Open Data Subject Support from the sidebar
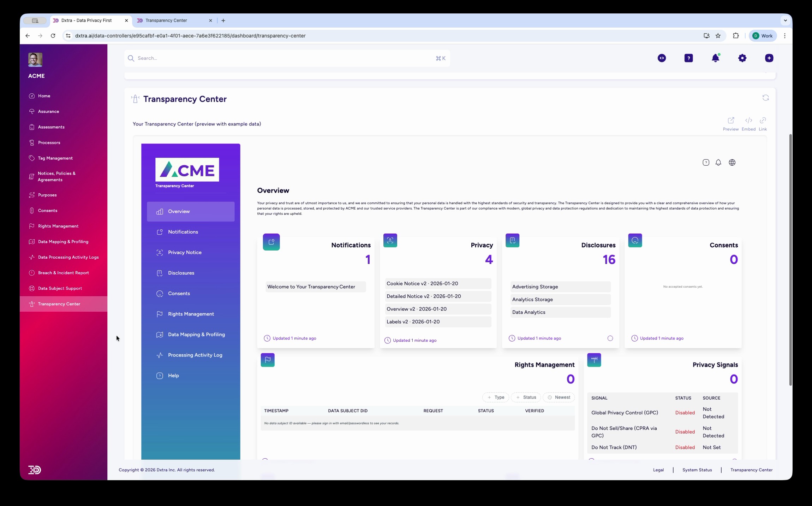 [60, 288]
